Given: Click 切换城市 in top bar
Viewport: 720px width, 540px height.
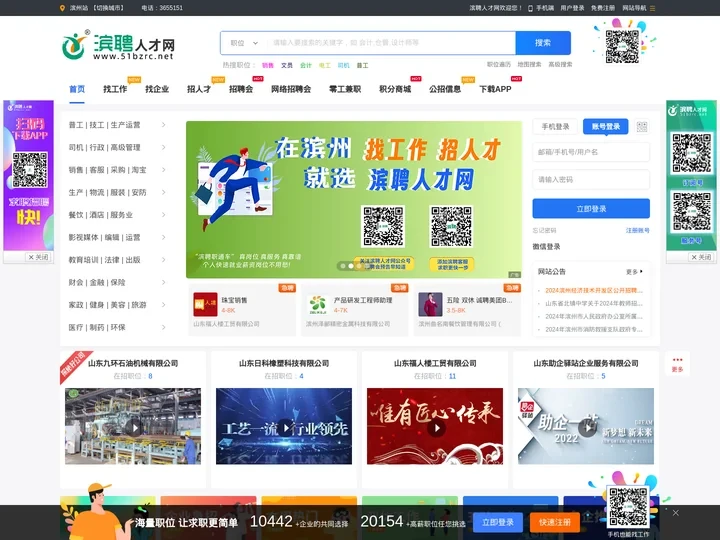Looking at the screenshot, I should (x=108, y=8).
